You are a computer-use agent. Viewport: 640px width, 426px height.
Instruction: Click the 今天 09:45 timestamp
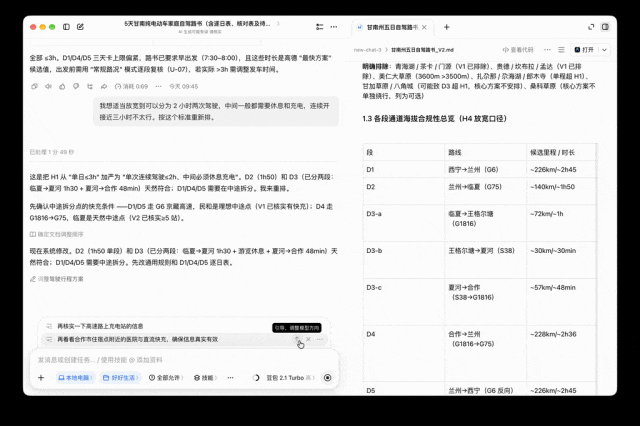(x=184, y=87)
